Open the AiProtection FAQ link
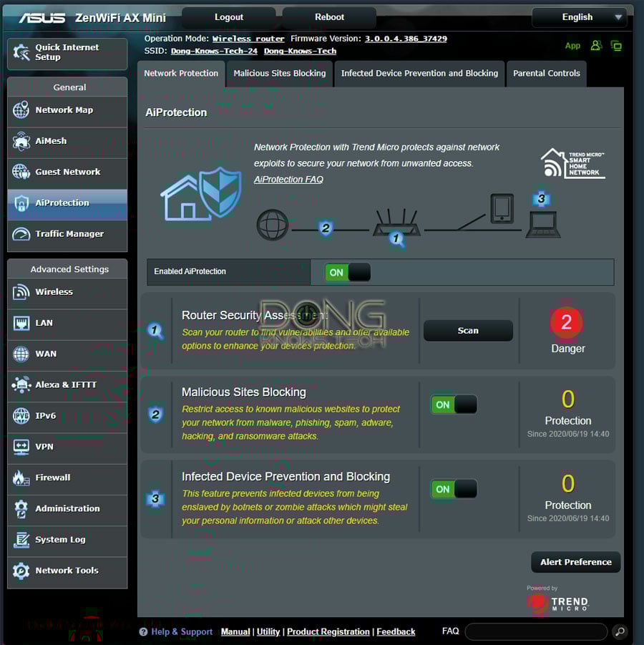 click(x=288, y=180)
